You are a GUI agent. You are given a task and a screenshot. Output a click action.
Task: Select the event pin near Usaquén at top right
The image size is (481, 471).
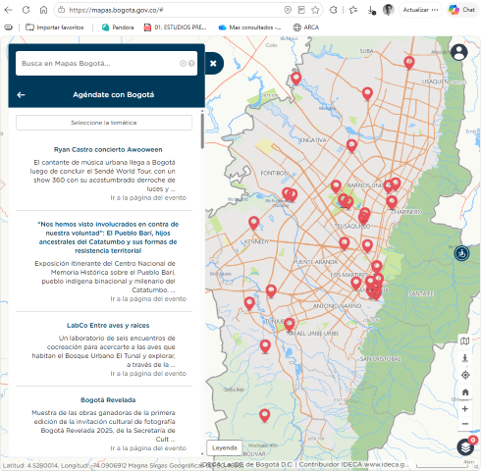[x=409, y=62]
